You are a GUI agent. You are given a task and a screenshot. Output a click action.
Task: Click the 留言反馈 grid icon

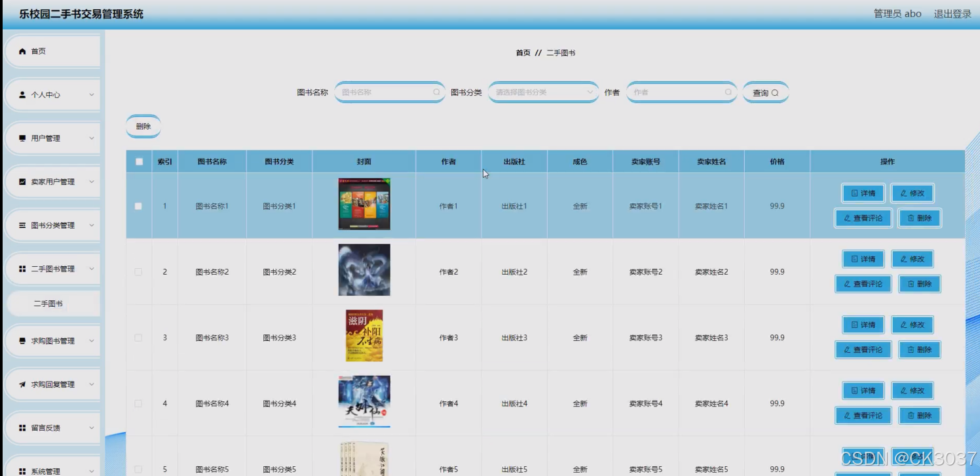[22, 428]
